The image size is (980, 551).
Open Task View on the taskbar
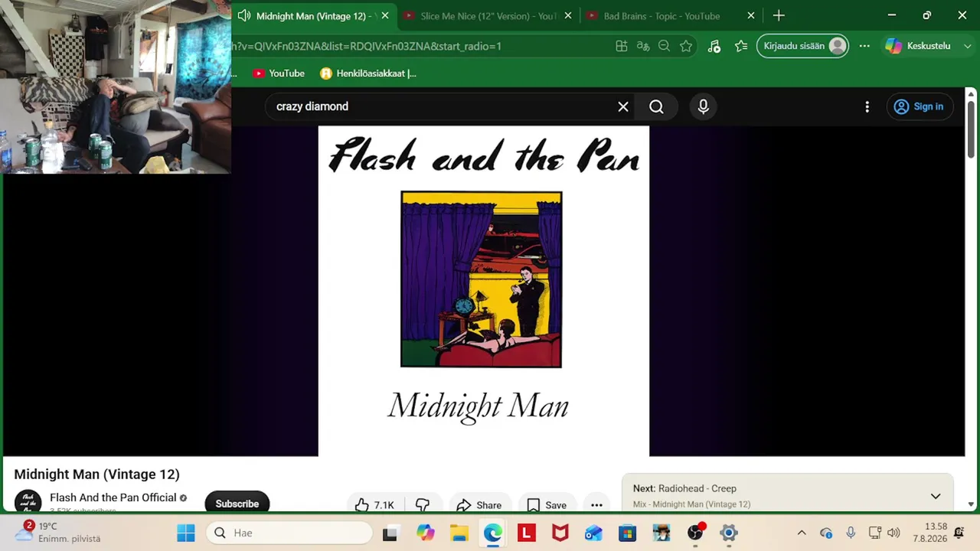(x=390, y=533)
